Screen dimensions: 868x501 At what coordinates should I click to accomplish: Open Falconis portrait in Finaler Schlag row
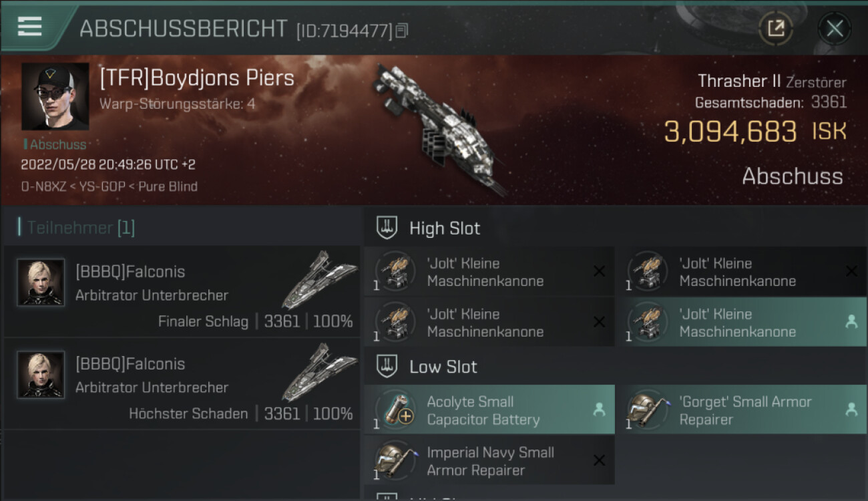click(x=41, y=283)
